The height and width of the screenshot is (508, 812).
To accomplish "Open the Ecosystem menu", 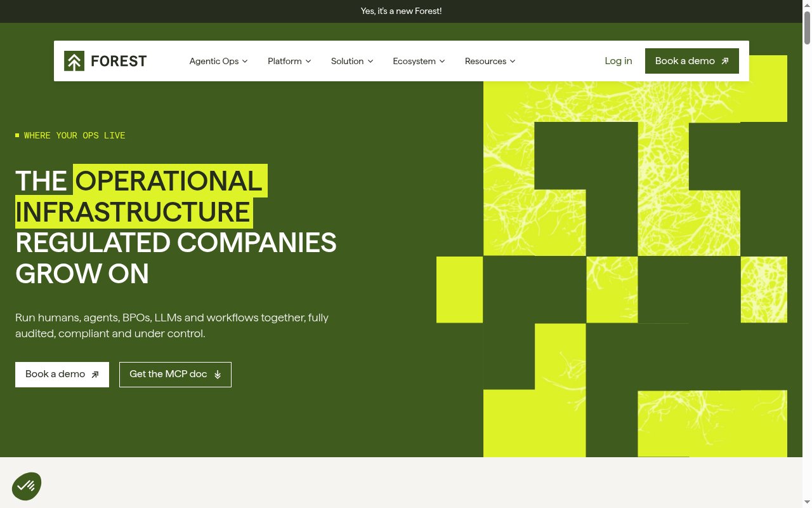I will (419, 61).
